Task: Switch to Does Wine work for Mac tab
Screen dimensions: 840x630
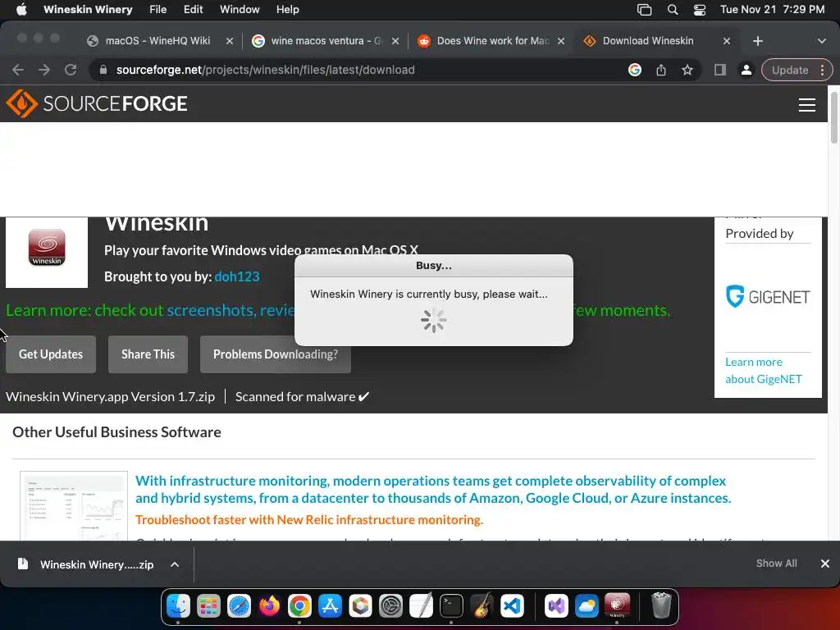Action: (x=493, y=41)
